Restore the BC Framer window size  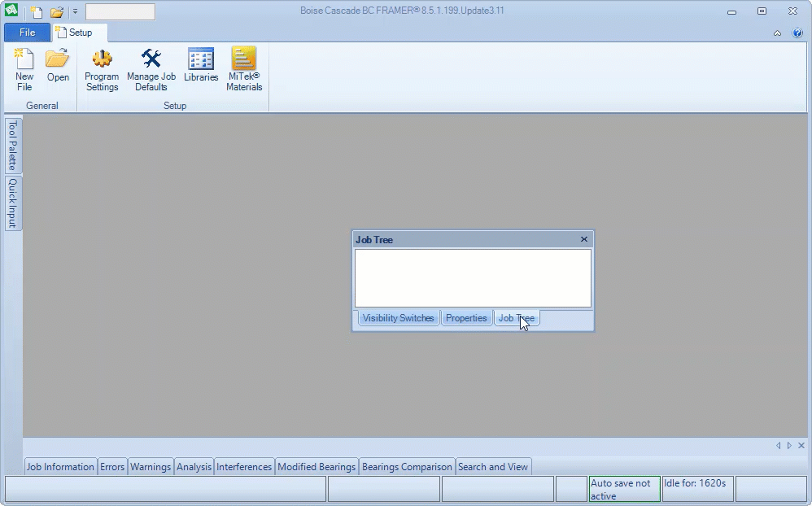point(762,11)
